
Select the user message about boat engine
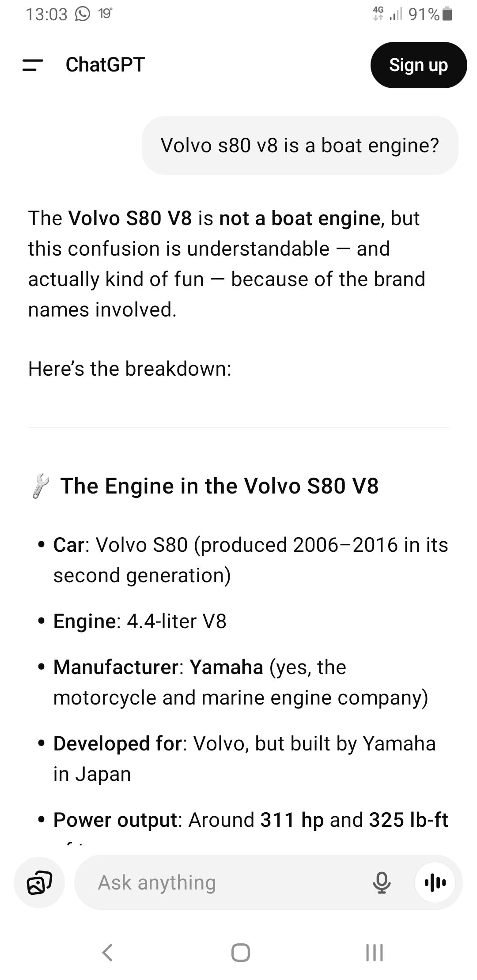point(300,145)
